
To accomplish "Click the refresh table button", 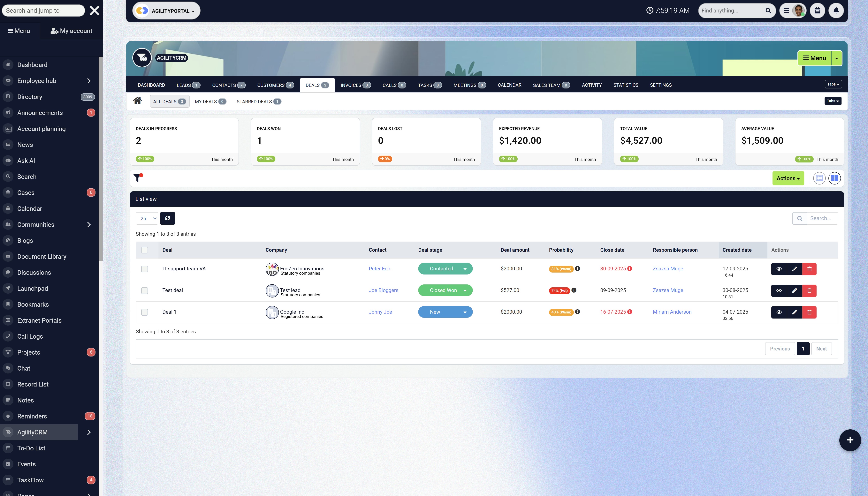I will click(x=167, y=218).
